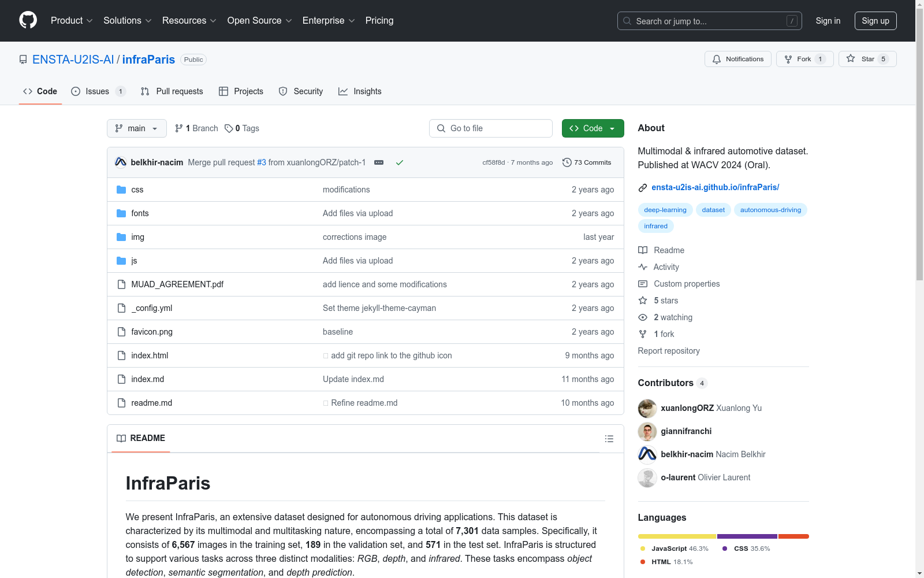Screen dimensions: 924x578
Task: Click the autonomous-driving topic tag
Action: [770, 210]
